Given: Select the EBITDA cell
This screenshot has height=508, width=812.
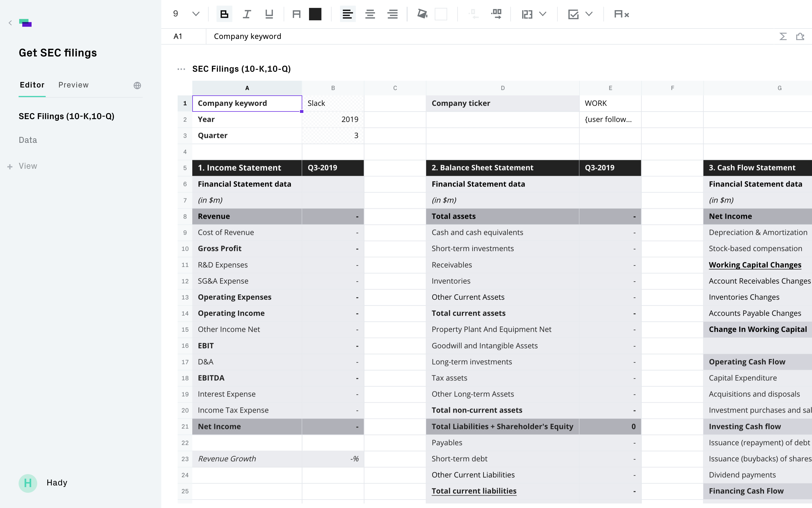Looking at the screenshot, I should pyautogui.click(x=247, y=378).
